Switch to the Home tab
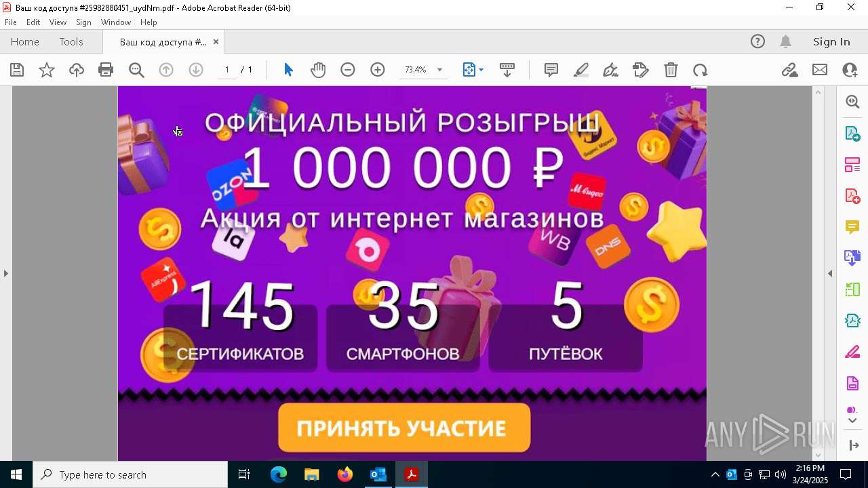The height and width of the screenshot is (488, 868). 25,41
